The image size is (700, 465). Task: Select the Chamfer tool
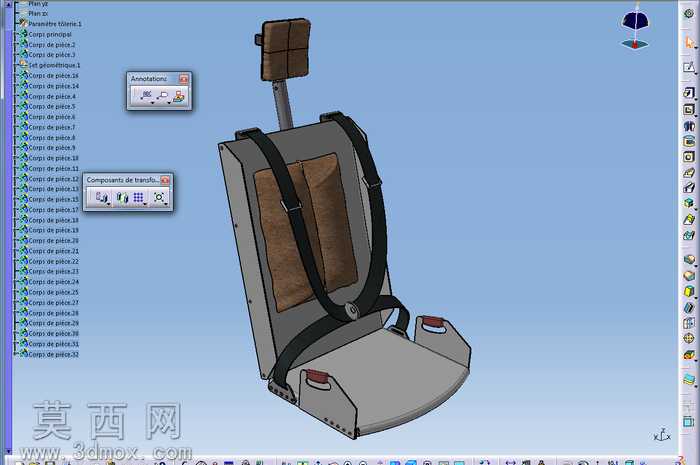689,276
